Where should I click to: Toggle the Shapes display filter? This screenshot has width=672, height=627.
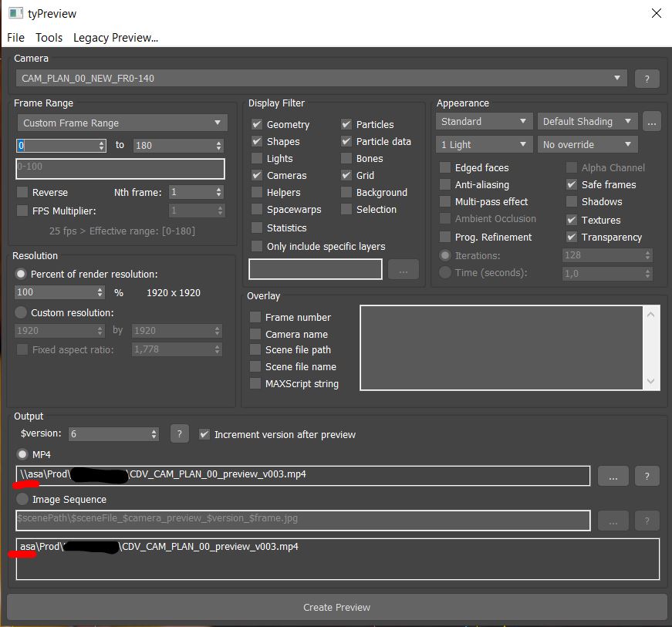(257, 141)
